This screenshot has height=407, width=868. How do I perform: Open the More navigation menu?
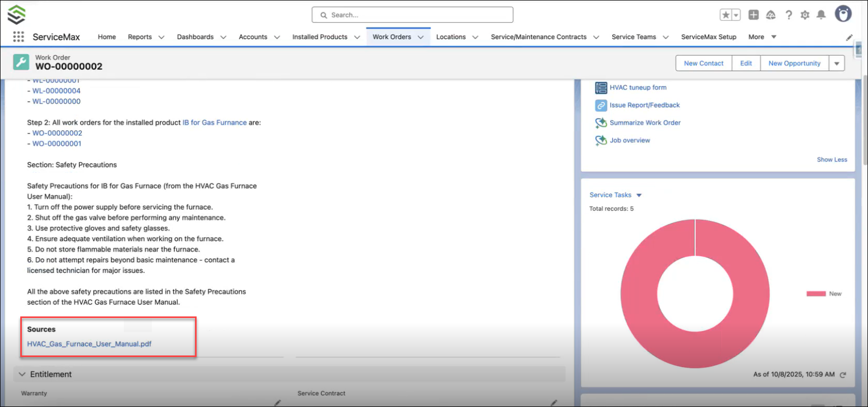point(762,37)
